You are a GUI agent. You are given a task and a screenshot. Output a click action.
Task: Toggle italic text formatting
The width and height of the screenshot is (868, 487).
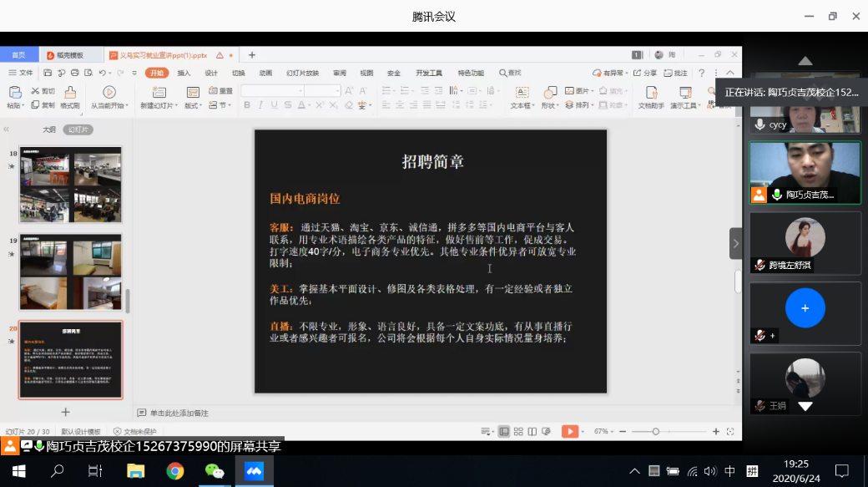coord(261,105)
